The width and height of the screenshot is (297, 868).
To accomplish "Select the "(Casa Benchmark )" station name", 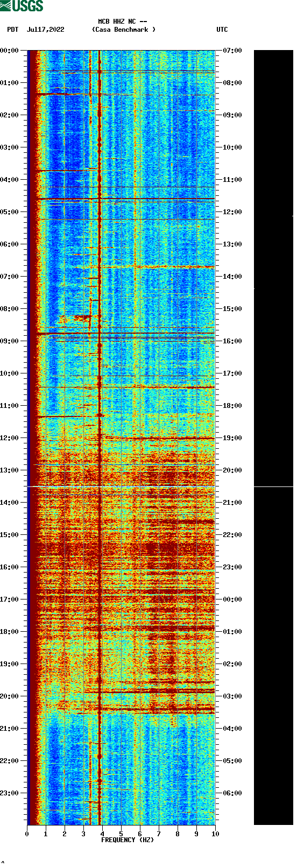I will [124, 30].
